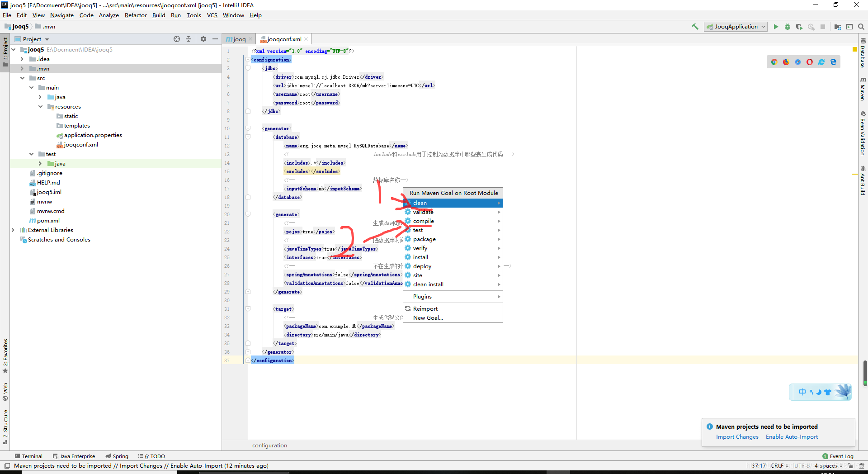Run JooqApplication with the green play icon
This screenshot has width=868, height=474.
(x=776, y=27)
